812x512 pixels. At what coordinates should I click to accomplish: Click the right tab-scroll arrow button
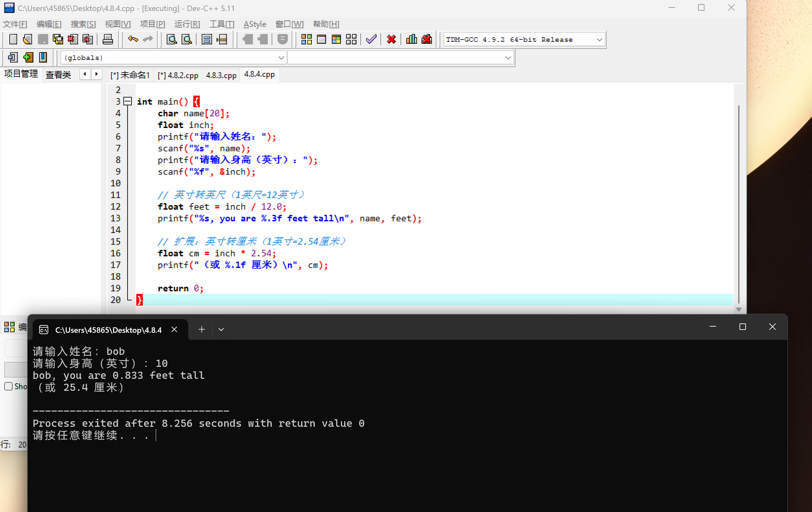coord(97,74)
